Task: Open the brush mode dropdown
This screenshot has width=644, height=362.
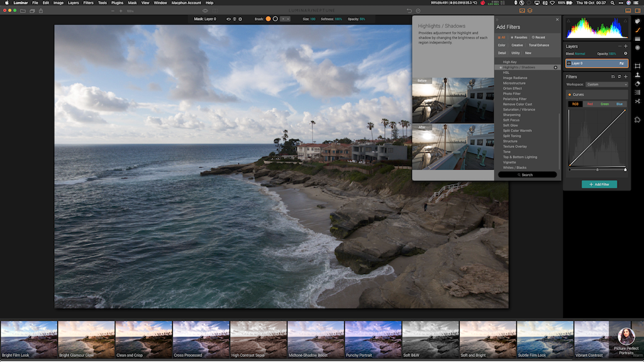Action: (x=285, y=19)
